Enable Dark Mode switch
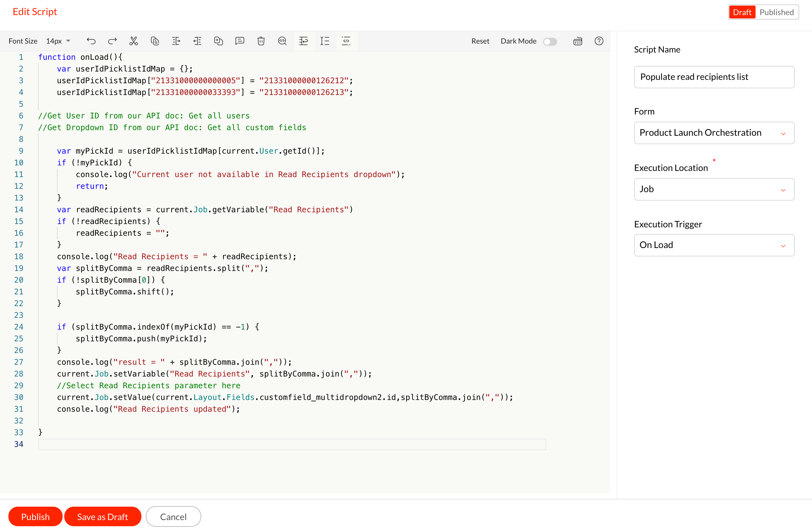Image resolution: width=812 pixels, height=529 pixels. click(550, 41)
